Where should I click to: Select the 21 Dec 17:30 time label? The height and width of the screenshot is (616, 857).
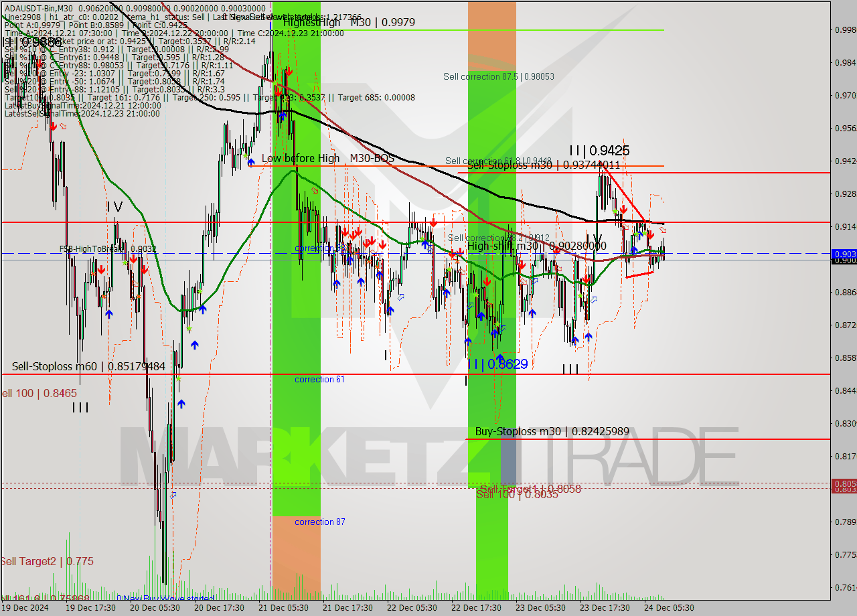point(346,608)
